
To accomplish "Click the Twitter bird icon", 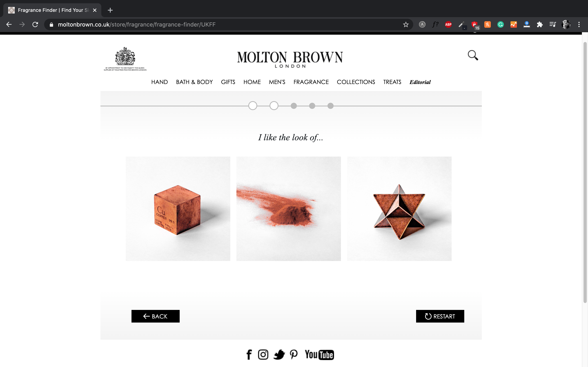I will pos(279,355).
